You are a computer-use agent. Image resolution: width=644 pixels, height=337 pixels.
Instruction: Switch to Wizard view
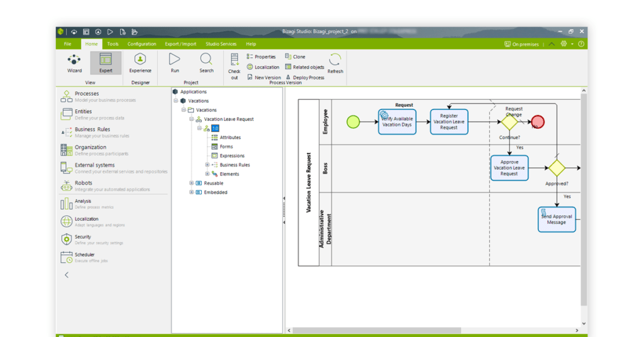pyautogui.click(x=74, y=62)
